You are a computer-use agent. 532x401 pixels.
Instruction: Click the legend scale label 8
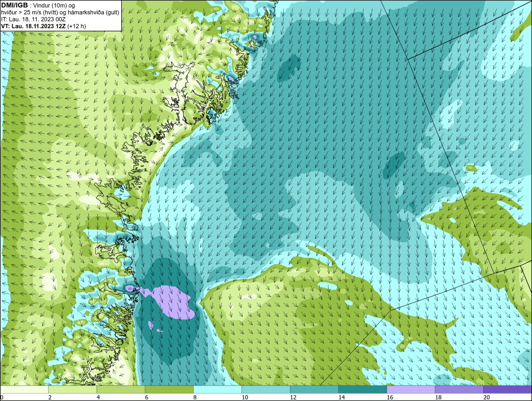coord(195,397)
